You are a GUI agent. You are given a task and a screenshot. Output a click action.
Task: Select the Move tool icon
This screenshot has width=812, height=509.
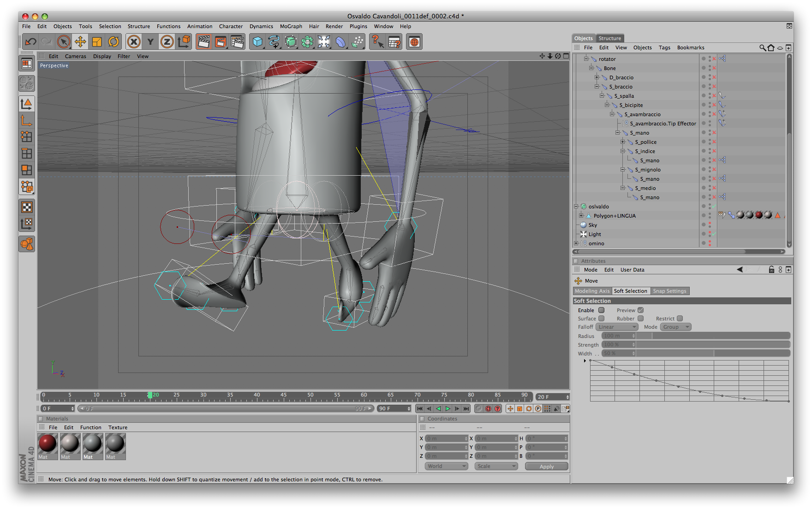[x=80, y=42]
